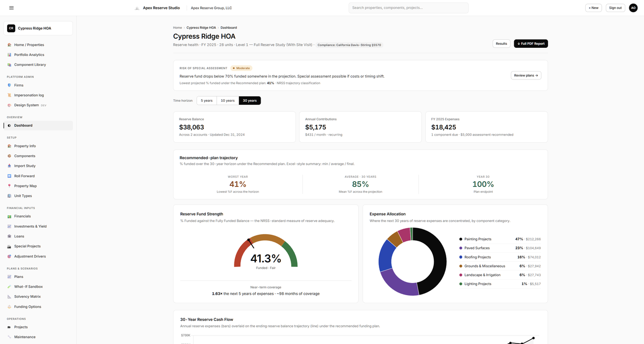
Task: Click the Import Study icon
Action: (10, 166)
